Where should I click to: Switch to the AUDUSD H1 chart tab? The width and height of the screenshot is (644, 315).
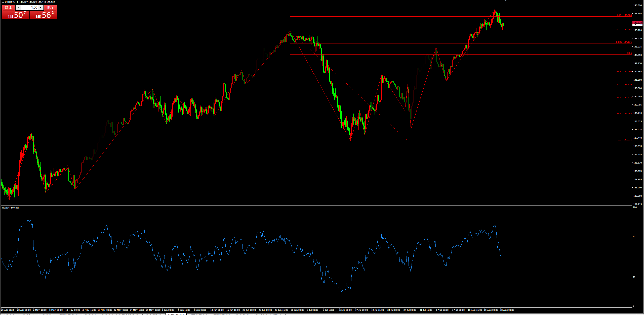tap(154, 314)
